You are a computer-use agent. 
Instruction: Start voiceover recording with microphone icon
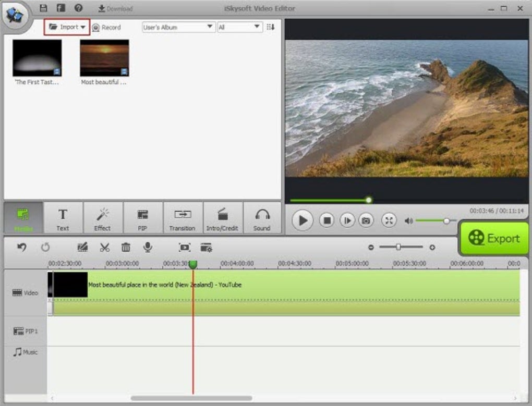148,247
